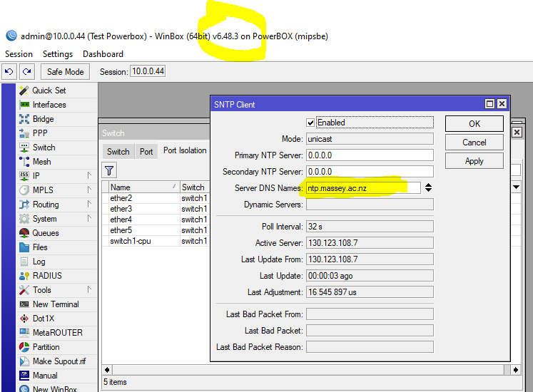Viewport: 533px width, 392px height.
Task: Expand the MPLS submenu arrow
Action: 89,190
